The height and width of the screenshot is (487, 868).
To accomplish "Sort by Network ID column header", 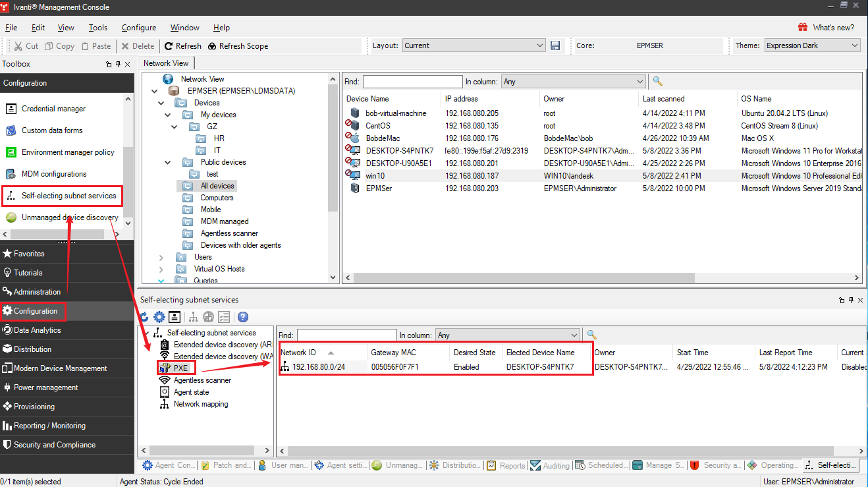I will [298, 353].
